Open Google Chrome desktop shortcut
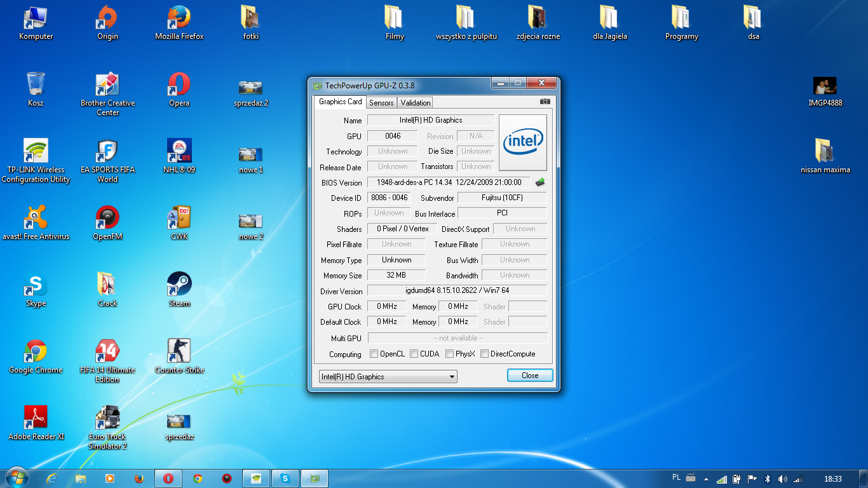Screen dimensions: 868x488 pos(36,356)
